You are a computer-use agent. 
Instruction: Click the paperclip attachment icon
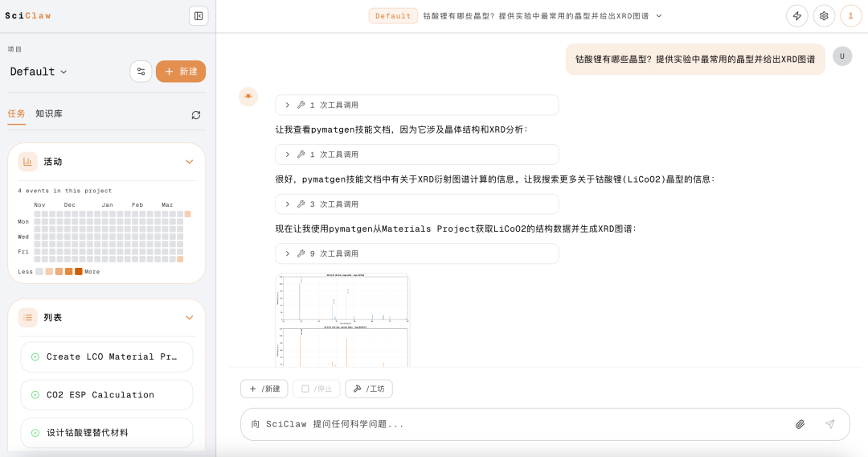pos(800,424)
